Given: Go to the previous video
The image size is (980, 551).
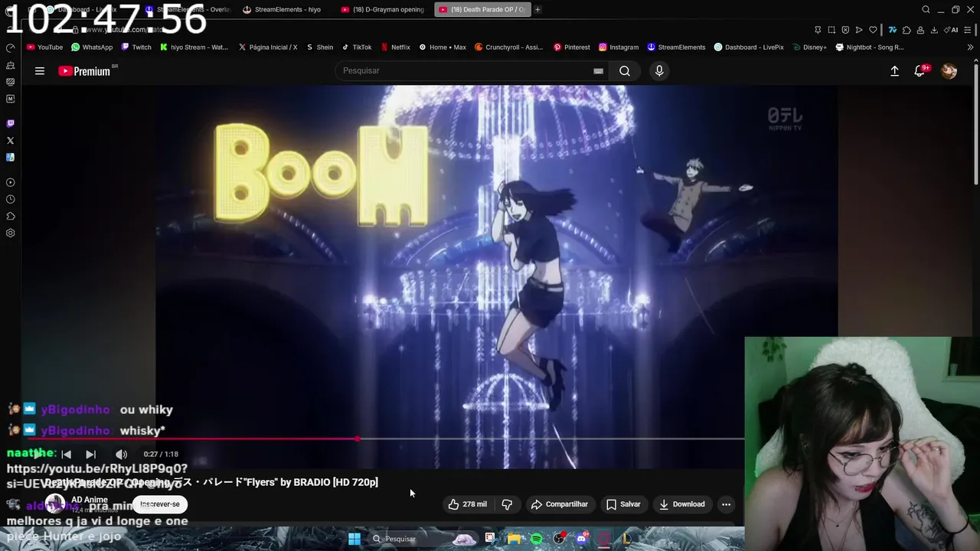Looking at the screenshot, I should pos(66,455).
